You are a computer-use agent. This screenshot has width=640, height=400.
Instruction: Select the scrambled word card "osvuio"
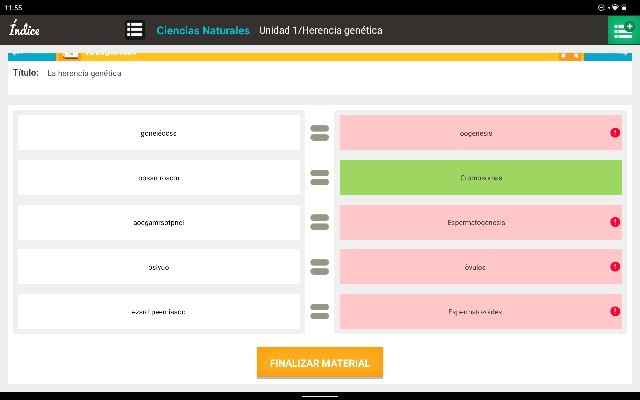pyautogui.click(x=158, y=267)
